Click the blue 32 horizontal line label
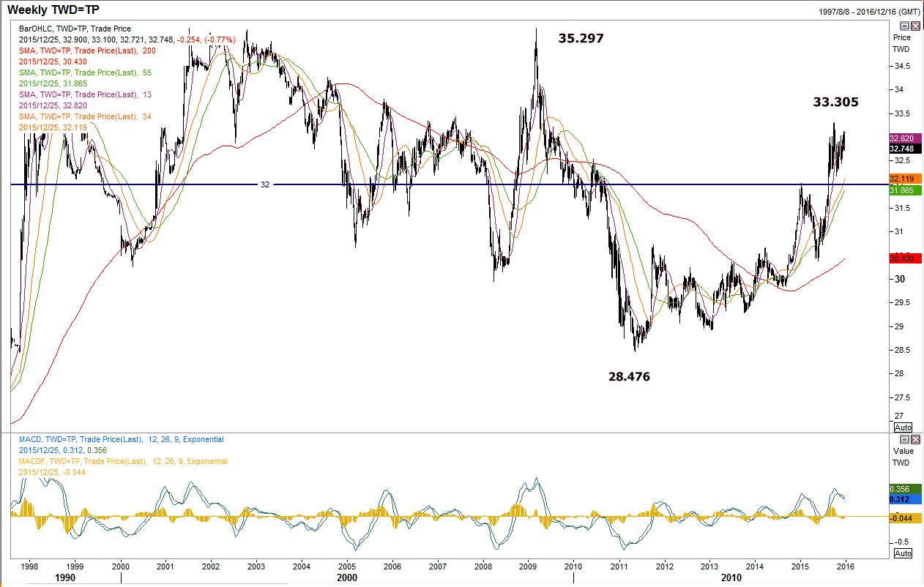The image size is (924, 587). tap(265, 184)
